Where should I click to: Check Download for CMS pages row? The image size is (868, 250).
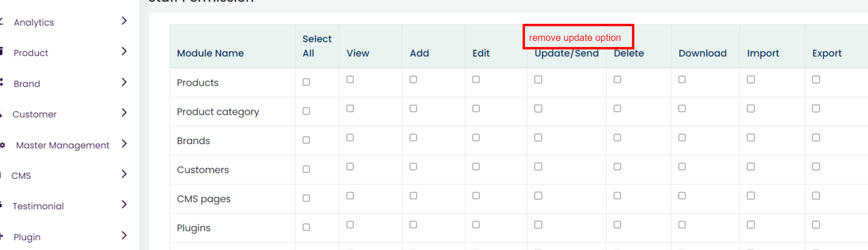tap(682, 196)
